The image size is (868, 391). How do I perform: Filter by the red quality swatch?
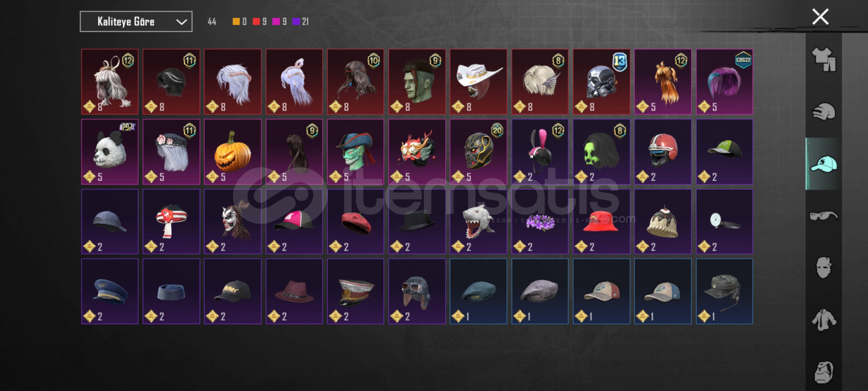[256, 22]
